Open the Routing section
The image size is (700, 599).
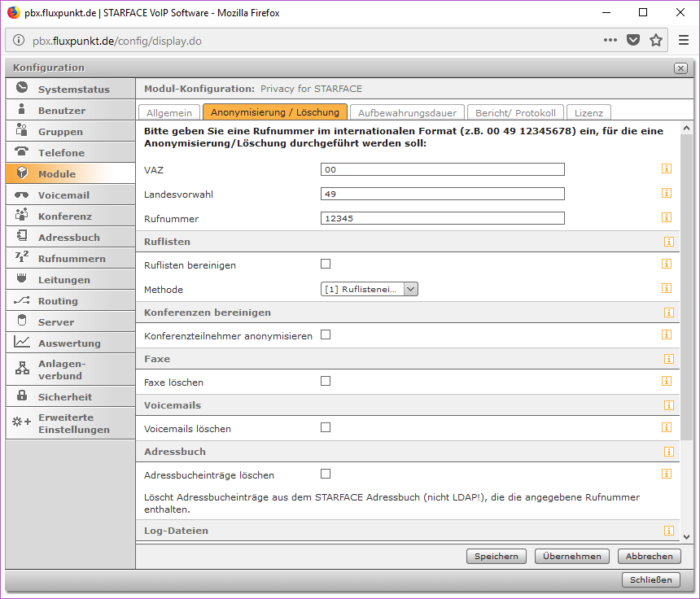71,301
